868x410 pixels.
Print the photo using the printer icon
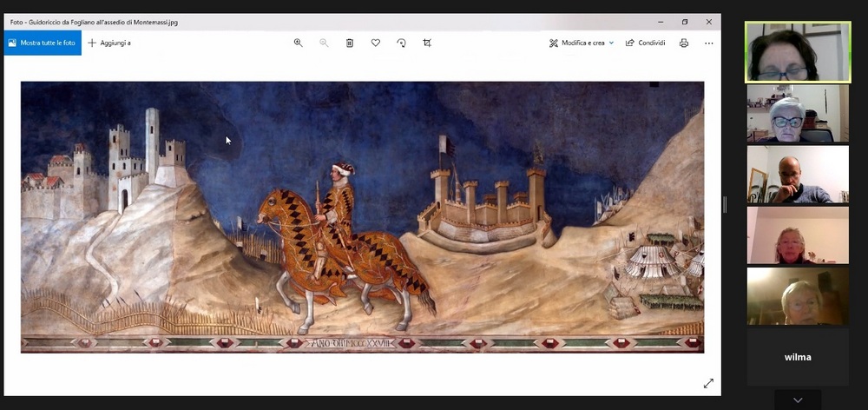684,43
